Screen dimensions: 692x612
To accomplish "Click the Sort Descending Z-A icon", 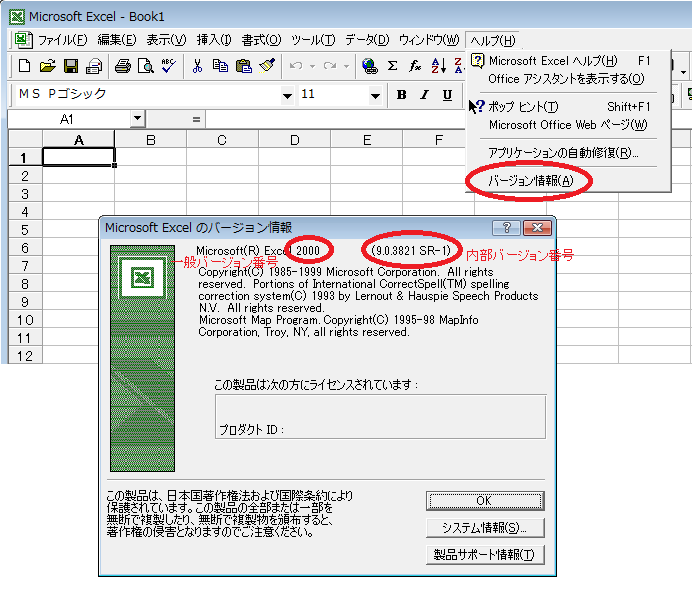I will point(459,66).
